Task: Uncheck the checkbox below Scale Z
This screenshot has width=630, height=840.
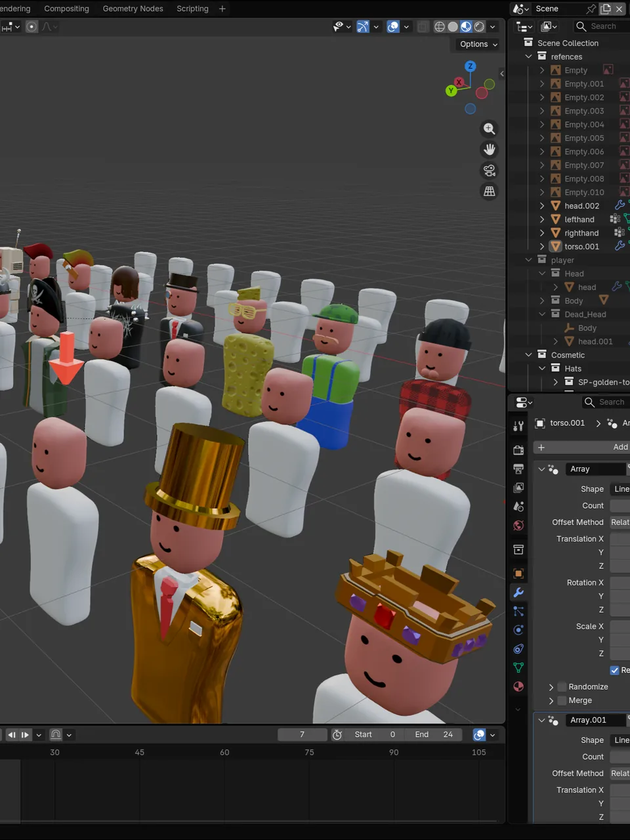Action: (x=615, y=670)
